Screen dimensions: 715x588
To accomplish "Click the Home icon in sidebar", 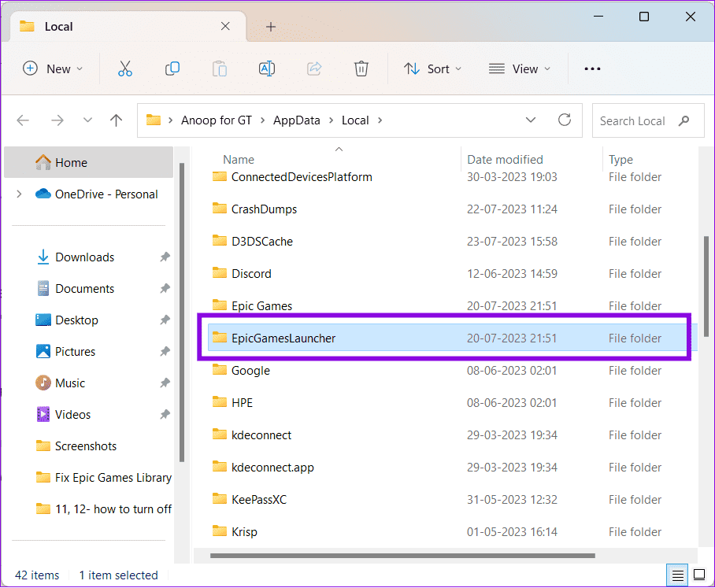I will click(43, 162).
